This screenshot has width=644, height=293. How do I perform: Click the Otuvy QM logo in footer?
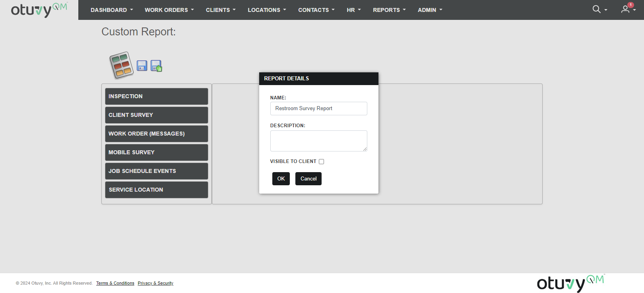coord(571,283)
